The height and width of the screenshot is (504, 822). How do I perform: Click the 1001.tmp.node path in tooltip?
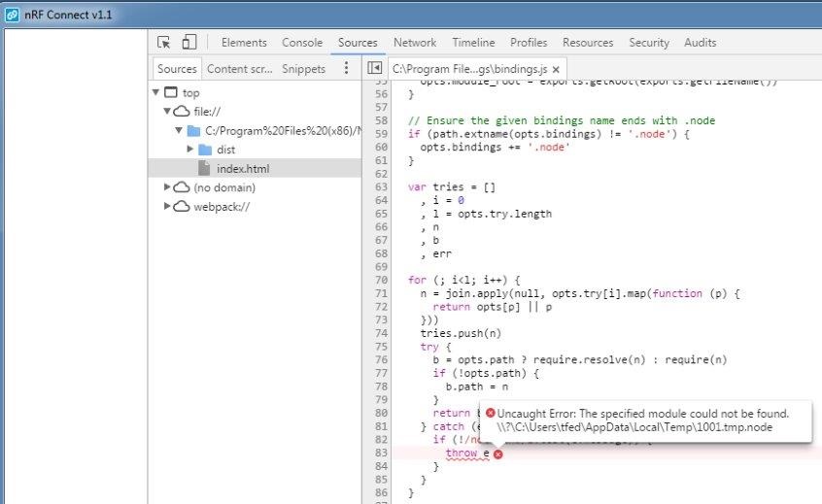(634, 427)
